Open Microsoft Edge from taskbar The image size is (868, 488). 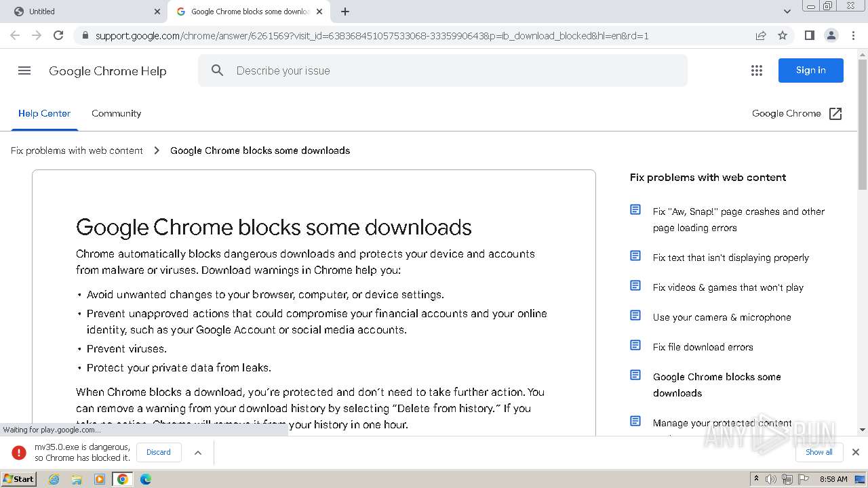pos(146,479)
